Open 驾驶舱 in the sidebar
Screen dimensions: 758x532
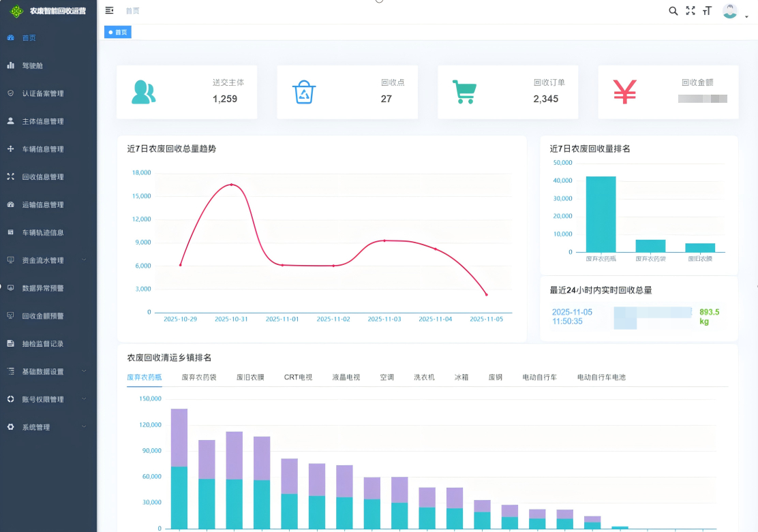pos(33,66)
